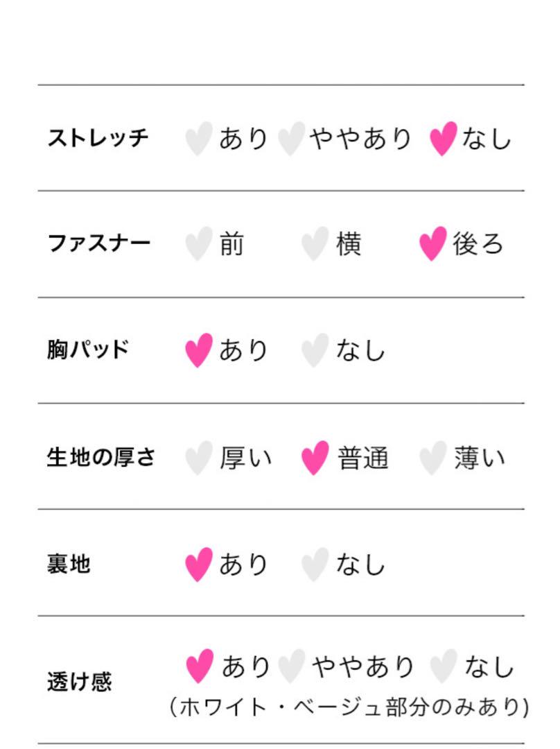
Task: Click the pink heart for 胸パッド あり
Action: coord(199,350)
